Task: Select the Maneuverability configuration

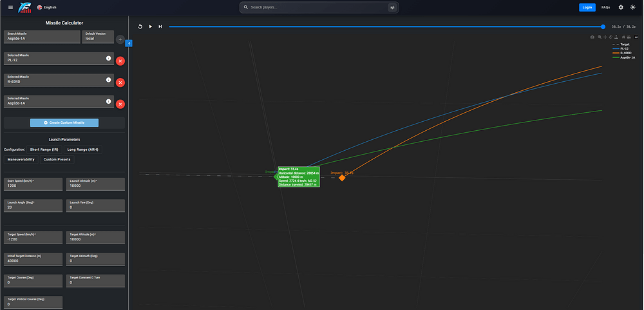Action: [x=21, y=160]
